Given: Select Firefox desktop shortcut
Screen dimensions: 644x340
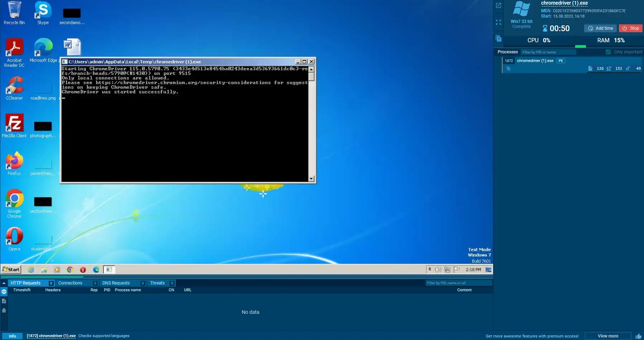Looking at the screenshot, I should 14,164.
